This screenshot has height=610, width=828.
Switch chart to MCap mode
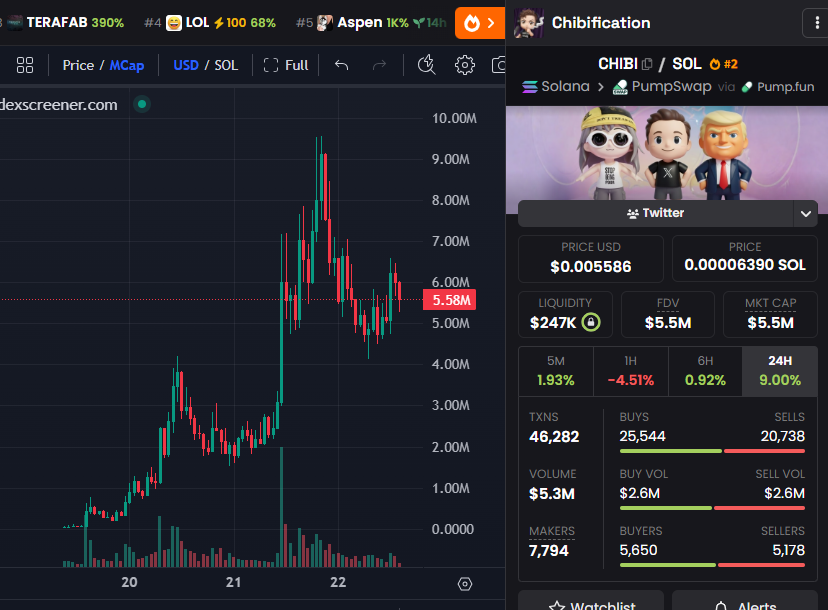click(127, 65)
